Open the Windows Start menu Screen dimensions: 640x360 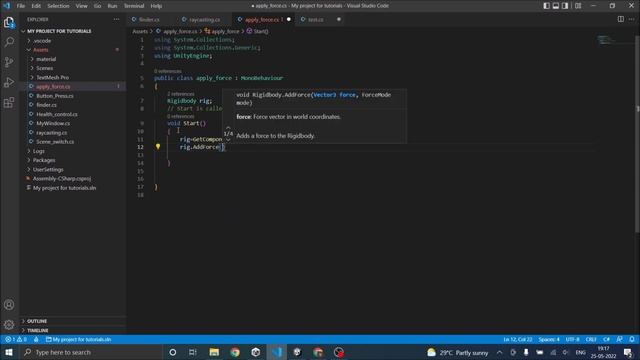pos(9,352)
